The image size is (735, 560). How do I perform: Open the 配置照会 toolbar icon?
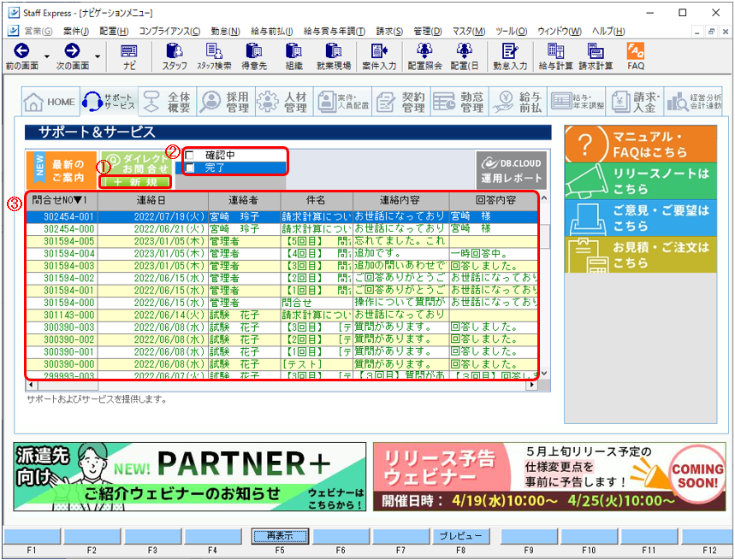(x=424, y=57)
